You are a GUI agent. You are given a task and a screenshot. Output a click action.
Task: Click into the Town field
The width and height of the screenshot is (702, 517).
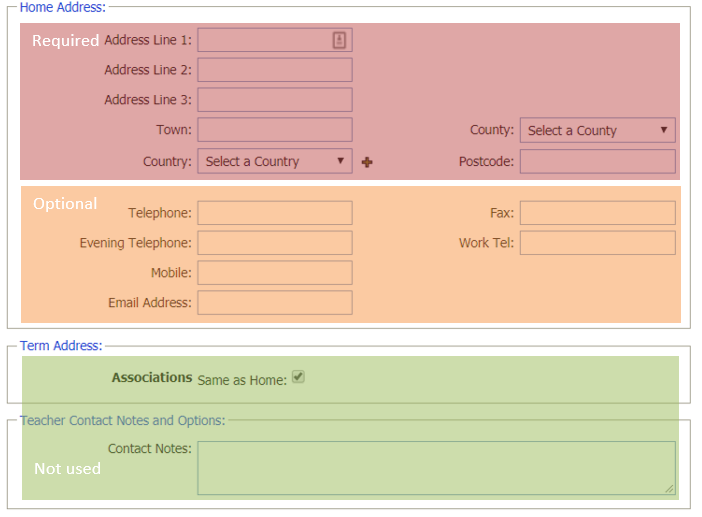[275, 130]
